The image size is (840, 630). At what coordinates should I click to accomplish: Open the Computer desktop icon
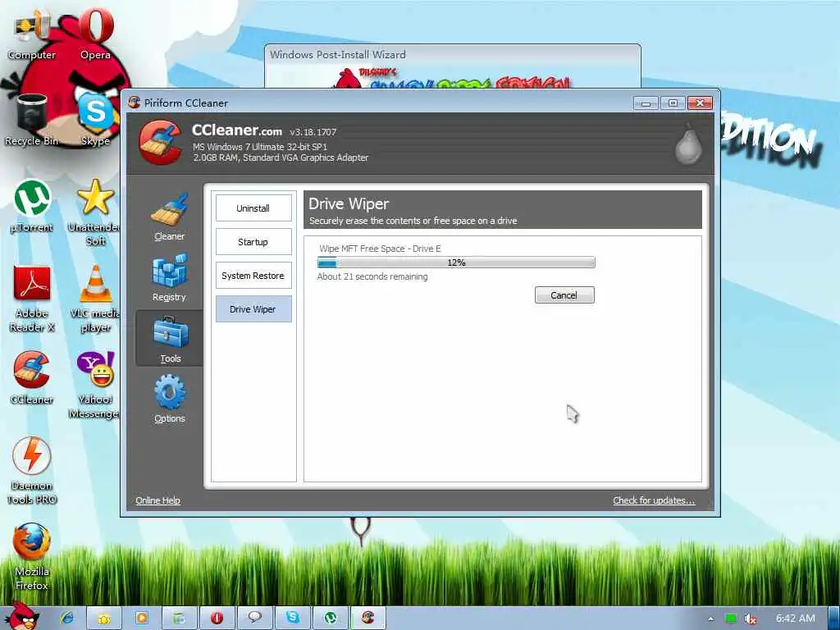click(x=32, y=33)
